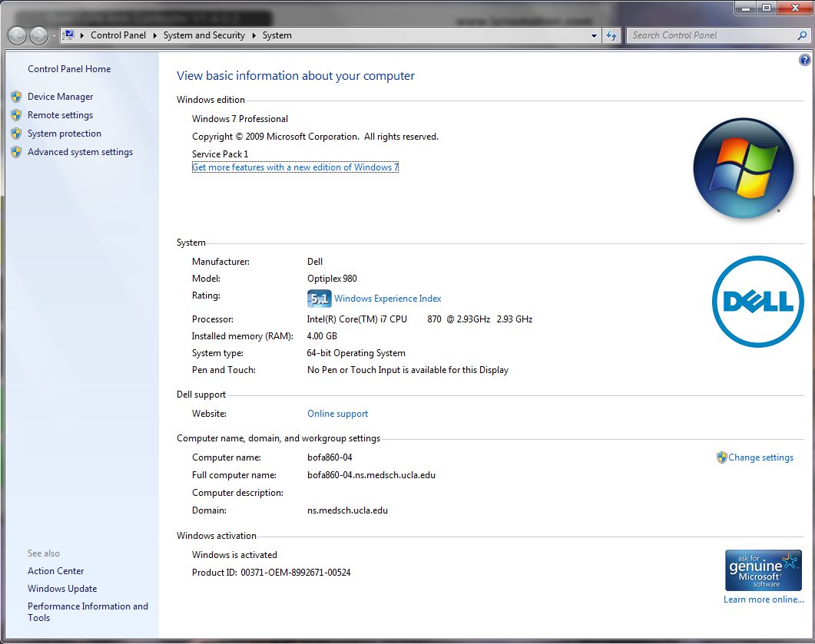Expand arrow after Control Panel breadcrumb
Screen dimensions: 815x644
coord(154,35)
